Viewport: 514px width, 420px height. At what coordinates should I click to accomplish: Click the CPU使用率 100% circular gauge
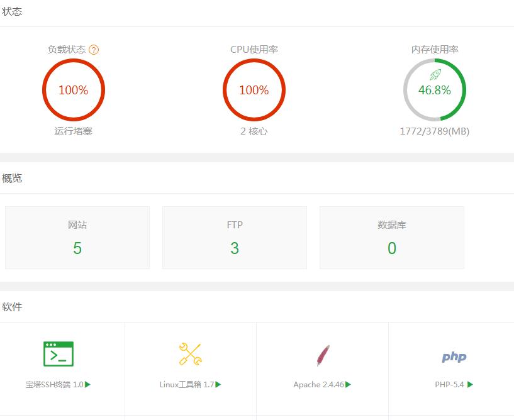254,90
